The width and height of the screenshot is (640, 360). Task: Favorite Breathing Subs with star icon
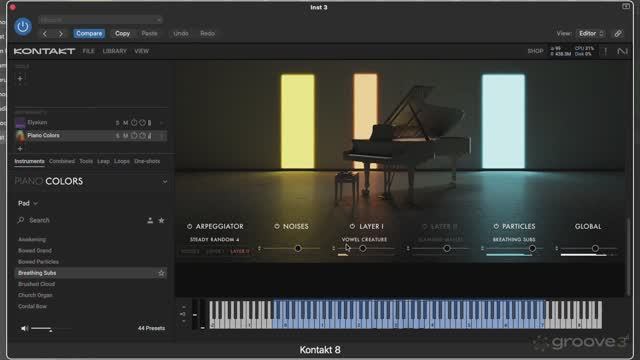[x=161, y=273]
